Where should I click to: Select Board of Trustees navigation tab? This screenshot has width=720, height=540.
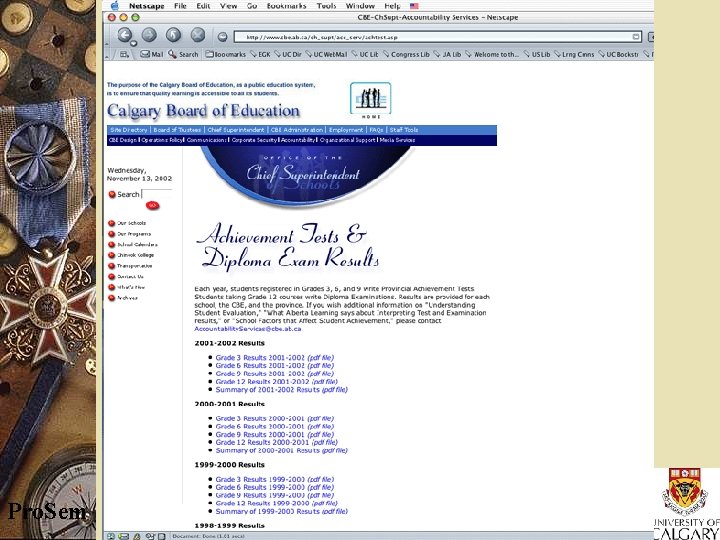tap(177, 130)
